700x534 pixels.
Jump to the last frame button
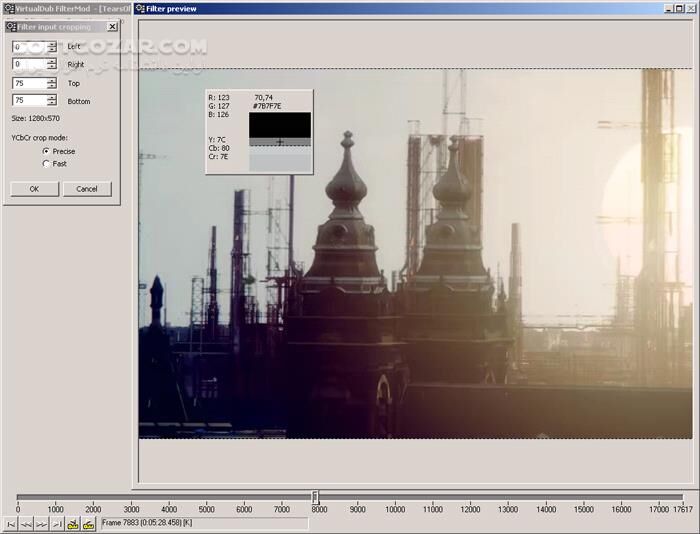coord(57,524)
